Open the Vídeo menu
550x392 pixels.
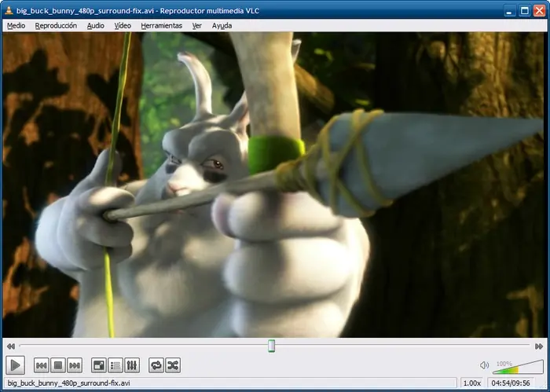coord(123,26)
